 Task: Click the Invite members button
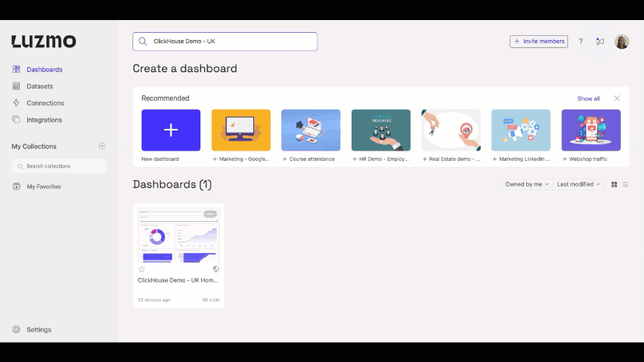pos(539,42)
